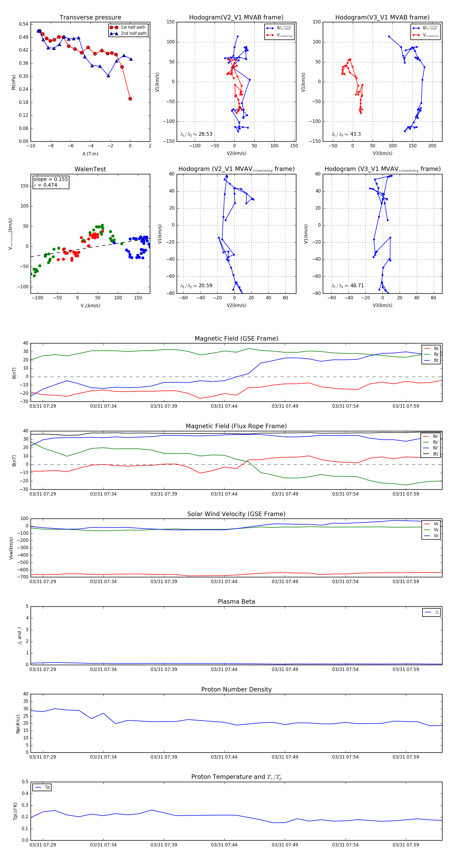This screenshot has width=473, height=868.
Task: Click the "Hodogram(V3_V1 MVAB frame)" title
Action: (x=382, y=18)
